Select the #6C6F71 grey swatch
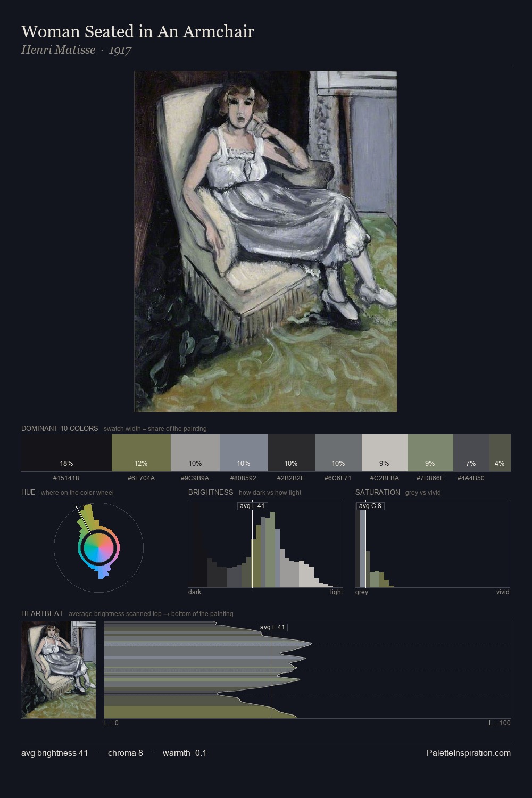 pyautogui.click(x=338, y=453)
